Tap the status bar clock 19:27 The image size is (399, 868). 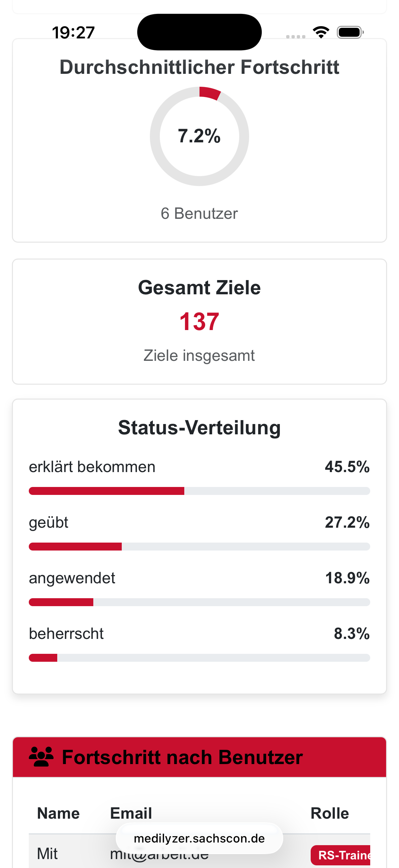click(x=73, y=33)
